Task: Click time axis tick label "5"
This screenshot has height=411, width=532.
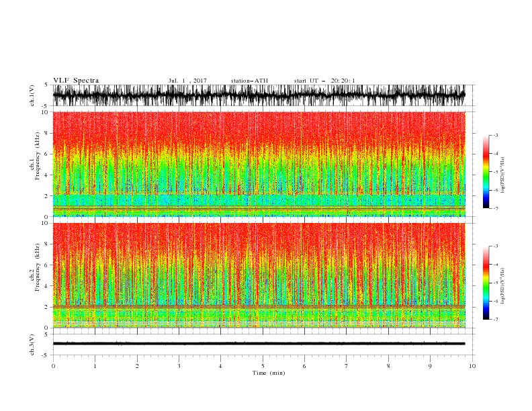Action: pos(263,366)
